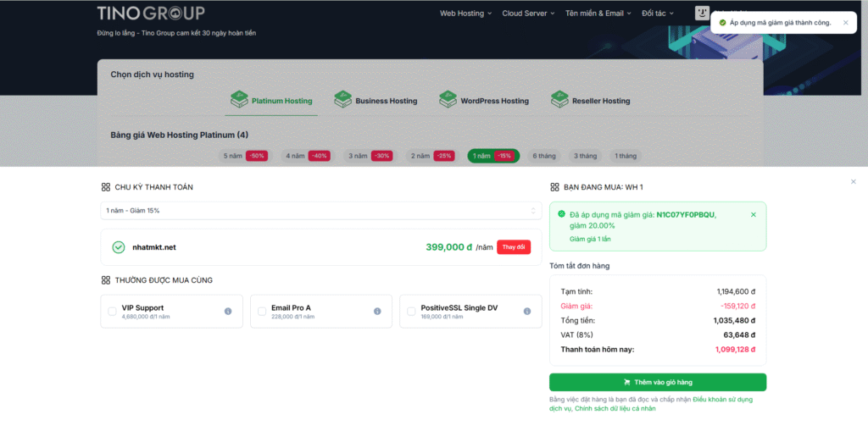Viewport: 868px width, 431px height.
Task: Enable the Email Pro A add-on checkbox
Action: click(x=262, y=312)
